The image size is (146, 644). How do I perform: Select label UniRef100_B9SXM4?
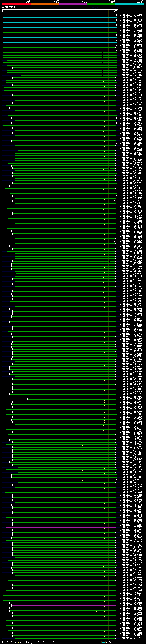(131, 60)
